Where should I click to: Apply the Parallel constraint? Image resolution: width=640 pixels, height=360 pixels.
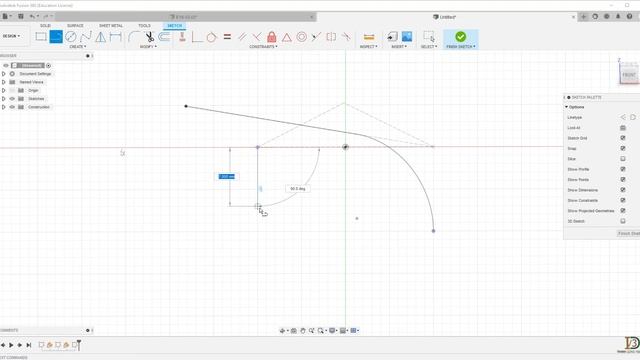(x=242, y=37)
